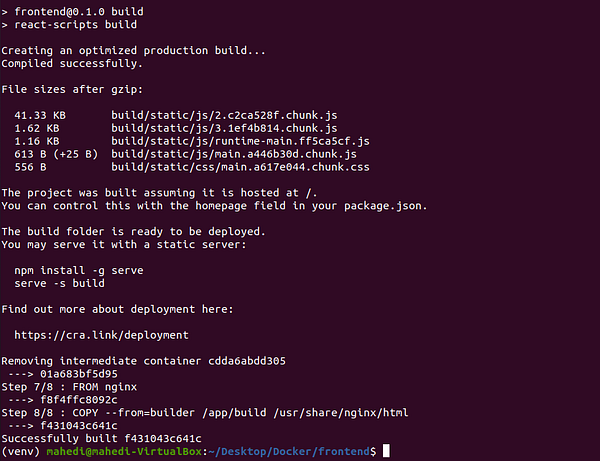Screen dimensions: 600x461
Task: Click the main.a446b30d.chunk.js file path
Action: [234, 154]
